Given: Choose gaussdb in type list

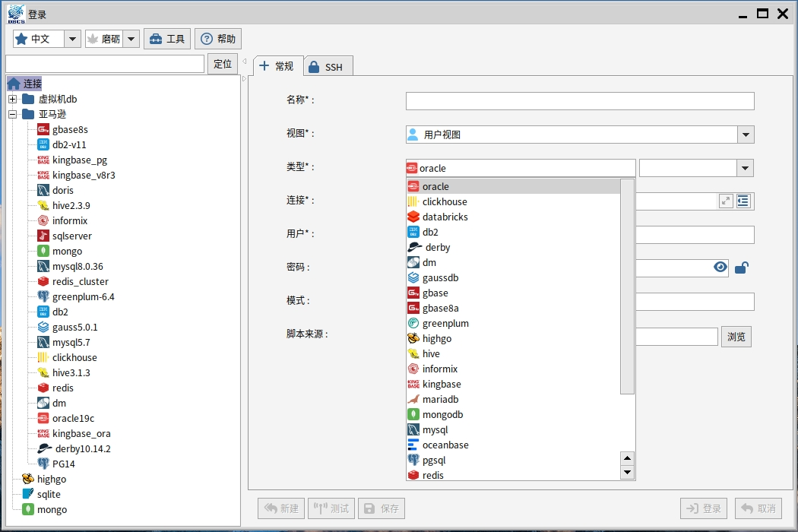Looking at the screenshot, I should click(x=514, y=278).
